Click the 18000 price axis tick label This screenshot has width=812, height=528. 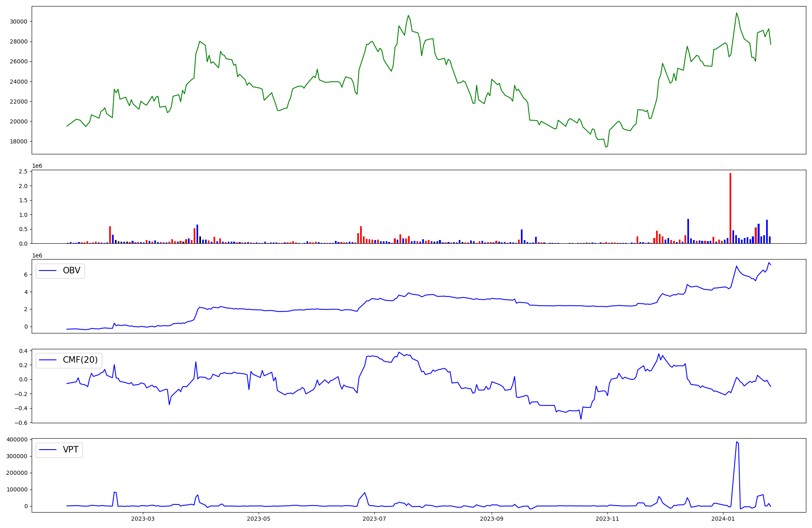pos(18,141)
